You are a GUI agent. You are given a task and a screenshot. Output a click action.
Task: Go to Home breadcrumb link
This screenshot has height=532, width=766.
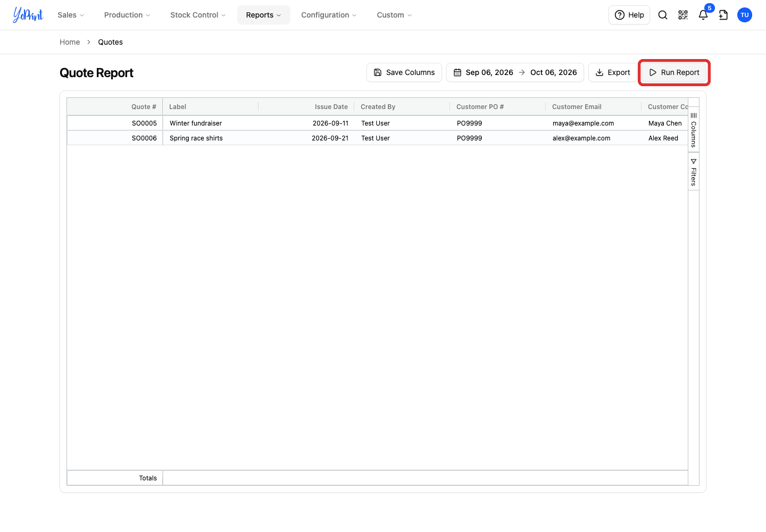[70, 42]
